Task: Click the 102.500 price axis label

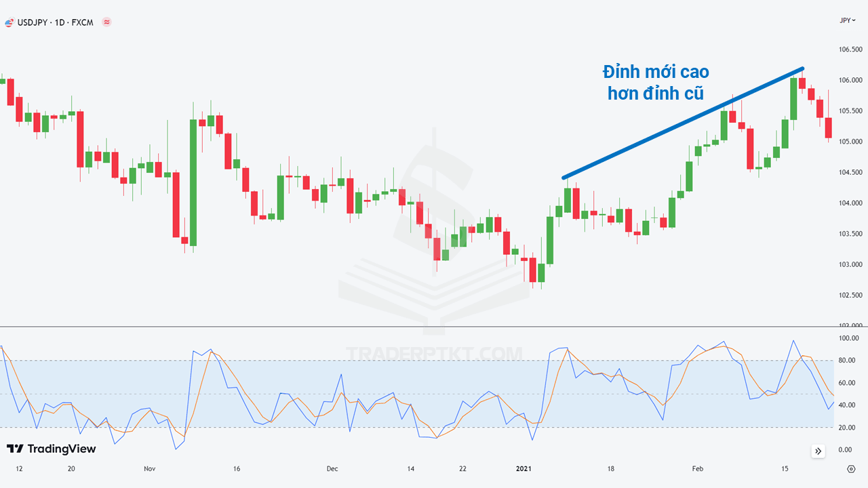Action: [x=850, y=295]
